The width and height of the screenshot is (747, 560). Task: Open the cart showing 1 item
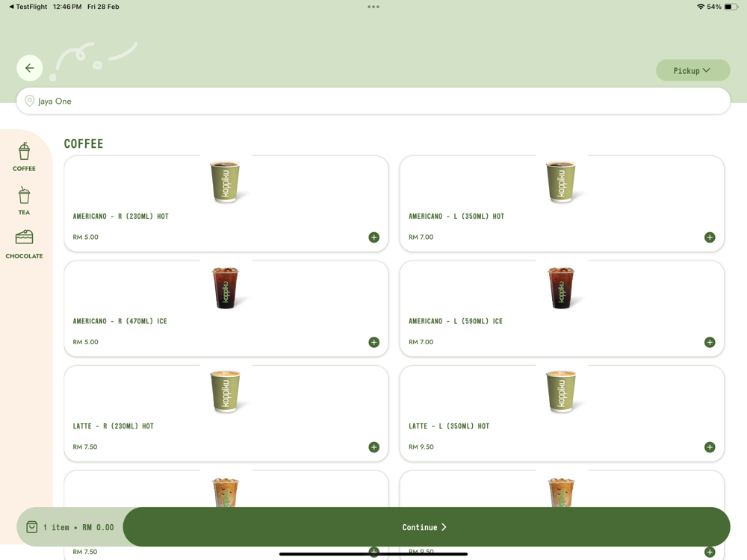pos(70,527)
